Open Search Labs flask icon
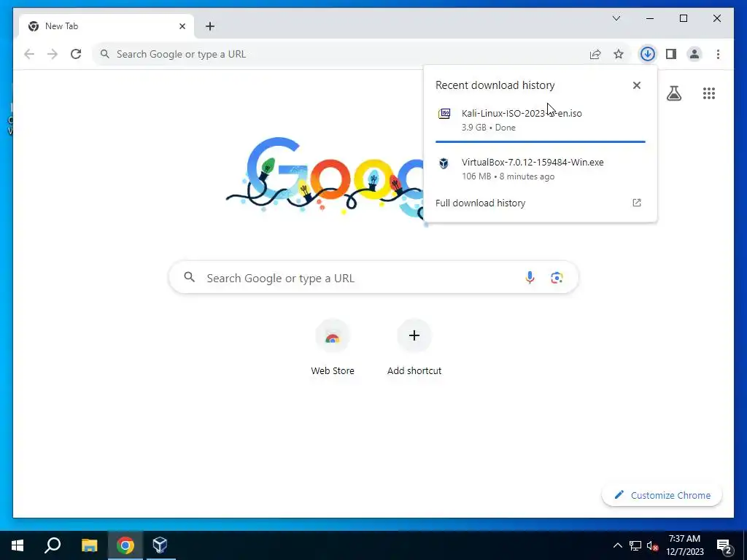This screenshot has height=560, width=747. click(x=673, y=93)
